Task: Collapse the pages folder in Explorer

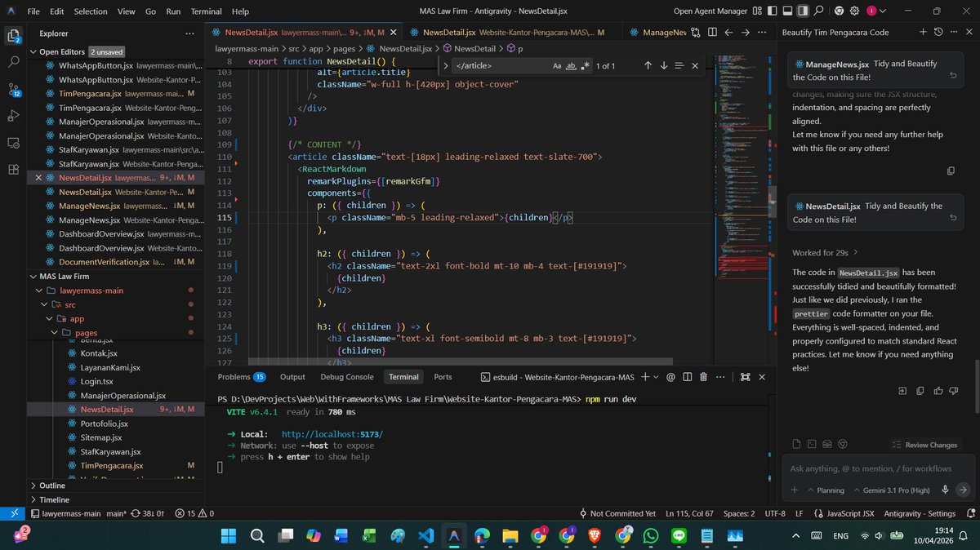Action: point(55,333)
